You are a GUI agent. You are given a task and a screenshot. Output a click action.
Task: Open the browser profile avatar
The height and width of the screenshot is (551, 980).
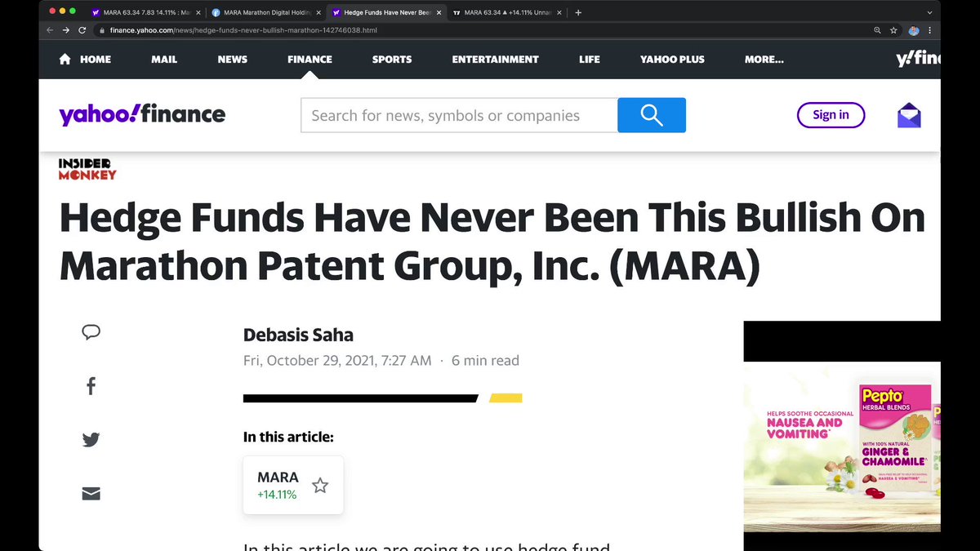coord(914,30)
